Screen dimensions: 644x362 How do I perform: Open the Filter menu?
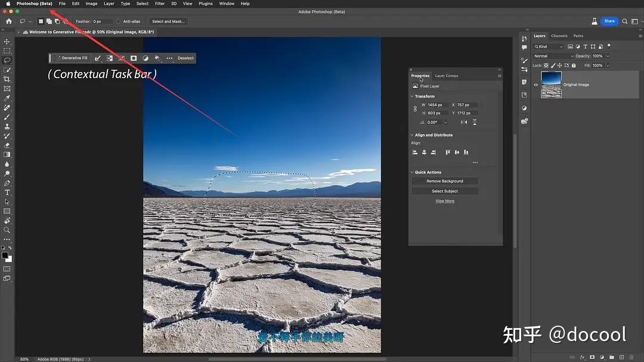[160, 4]
